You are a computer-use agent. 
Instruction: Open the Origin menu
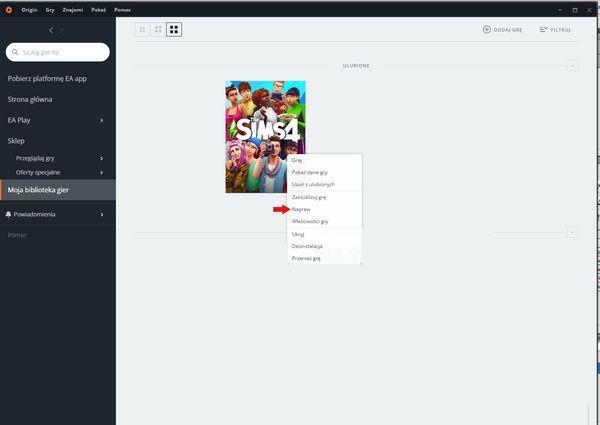pyautogui.click(x=29, y=10)
